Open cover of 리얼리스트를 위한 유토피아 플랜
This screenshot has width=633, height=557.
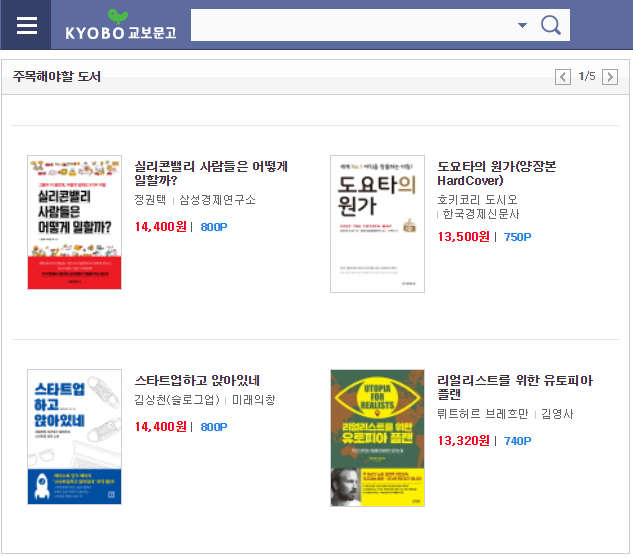pyautogui.click(x=377, y=438)
